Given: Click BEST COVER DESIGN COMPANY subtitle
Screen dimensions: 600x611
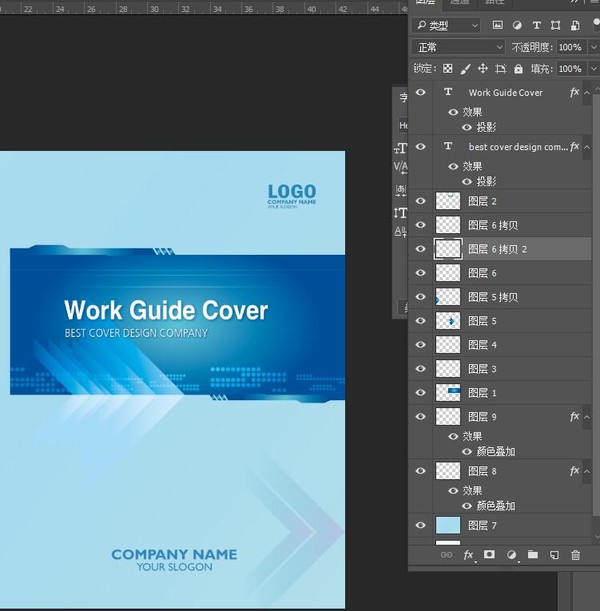Looking at the screenshot, I should [136, 333].
